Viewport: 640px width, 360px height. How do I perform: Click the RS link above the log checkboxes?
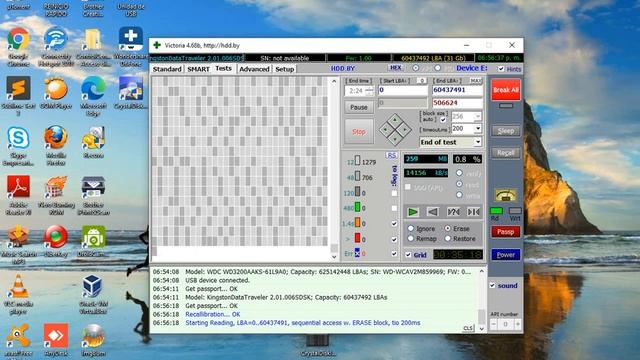click(391, 156)
